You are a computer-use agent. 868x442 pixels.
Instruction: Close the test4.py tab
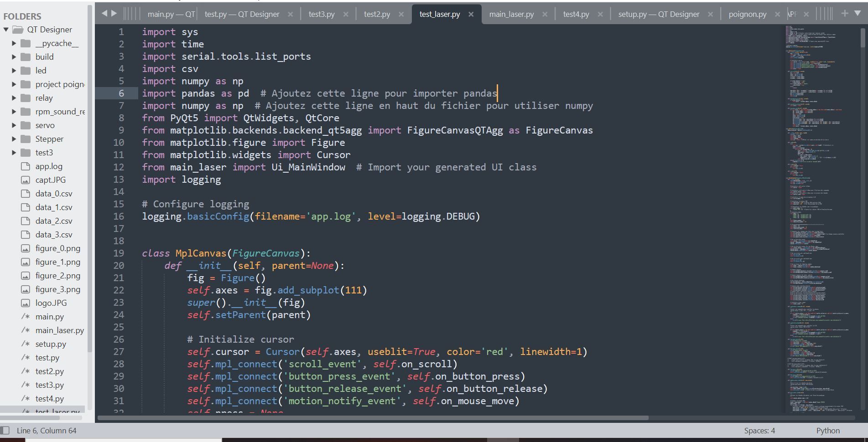click(x=600, y=14)
